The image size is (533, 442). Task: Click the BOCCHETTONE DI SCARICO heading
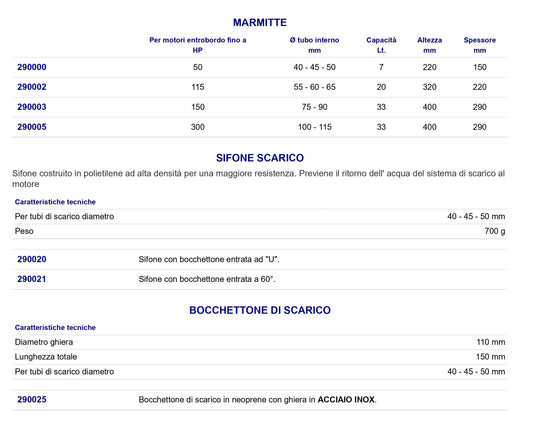[260, 310]
